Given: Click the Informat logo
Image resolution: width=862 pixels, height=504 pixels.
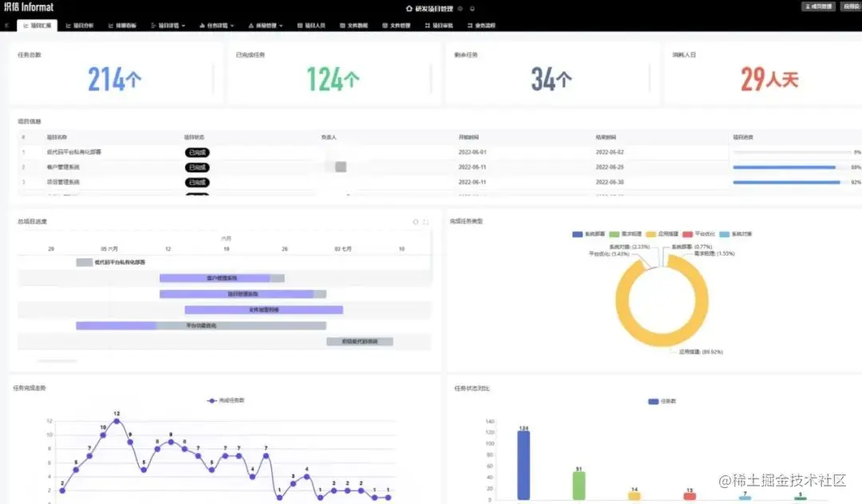Looking at the screenshot, I should tap(30, 7).
